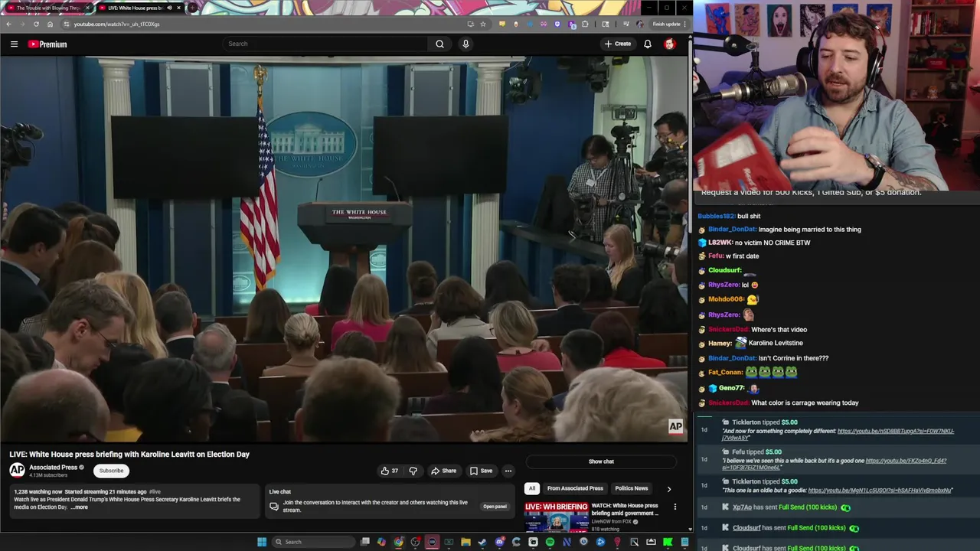The width and height of the screenshot is (980, 551).
Task: Click the Create button
Action: click(618, 44)
